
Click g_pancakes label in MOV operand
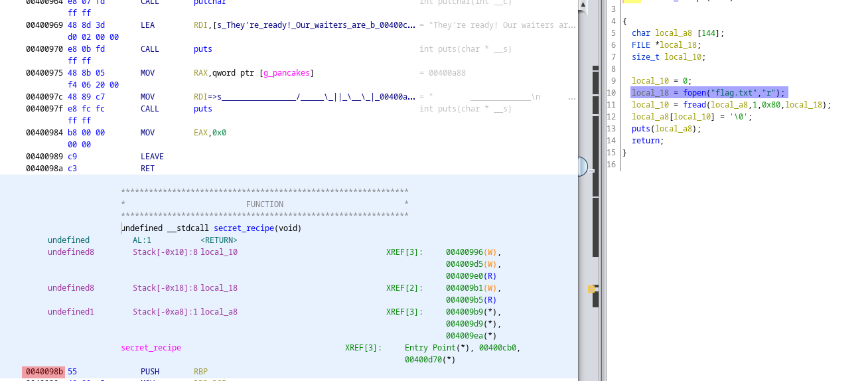pyautogui.click(x=287, y=73)
